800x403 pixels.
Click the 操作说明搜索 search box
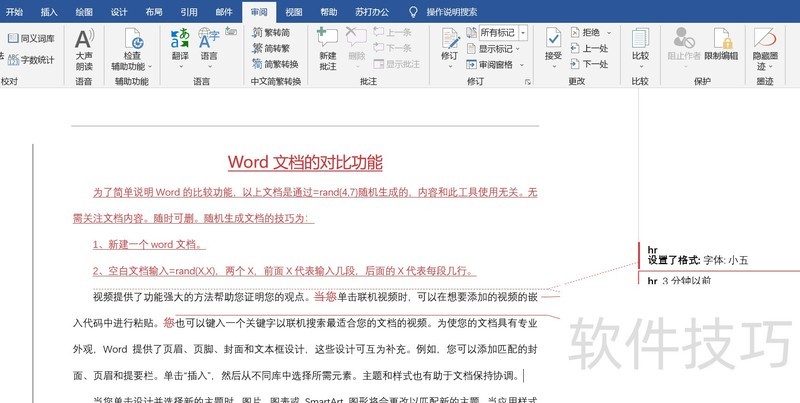(x=452, y=12)
